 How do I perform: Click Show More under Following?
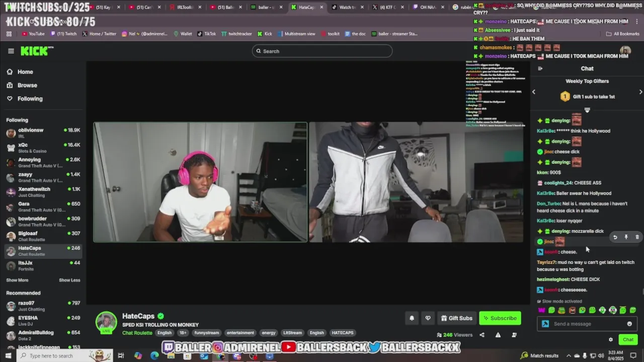(x=17, y=280)
